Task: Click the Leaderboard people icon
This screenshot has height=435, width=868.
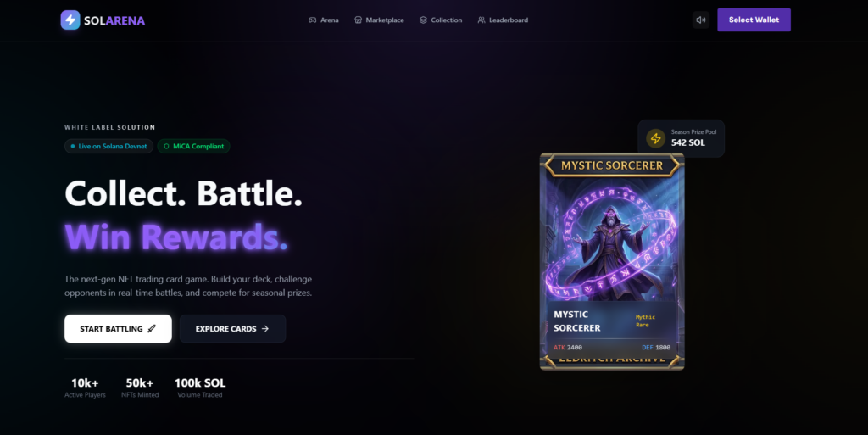Action: pos(481,20)
